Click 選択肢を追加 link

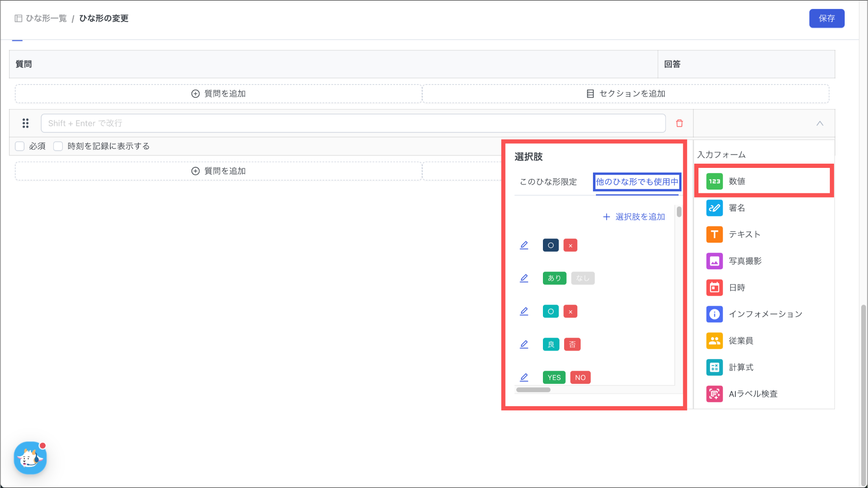click(x=634, y=217)
